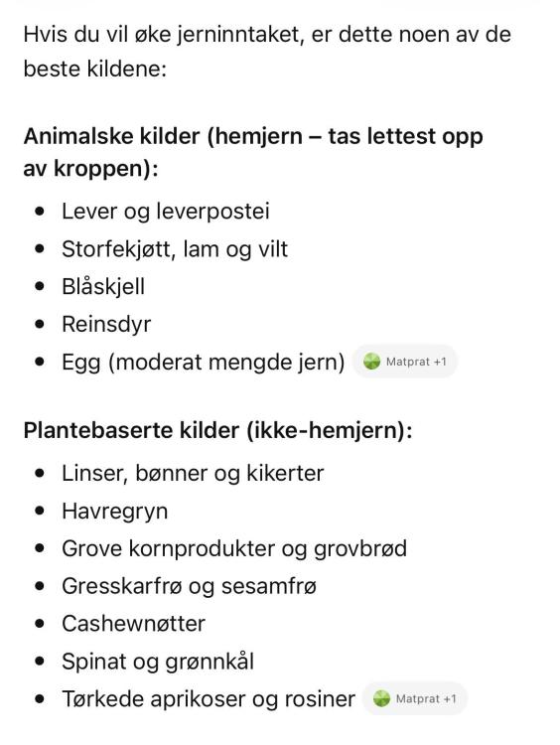The height and width of the screenshot is (745, 560).
Task: Click the text Tørkede aprikoser og rosiner
Action: click(209, 699)
